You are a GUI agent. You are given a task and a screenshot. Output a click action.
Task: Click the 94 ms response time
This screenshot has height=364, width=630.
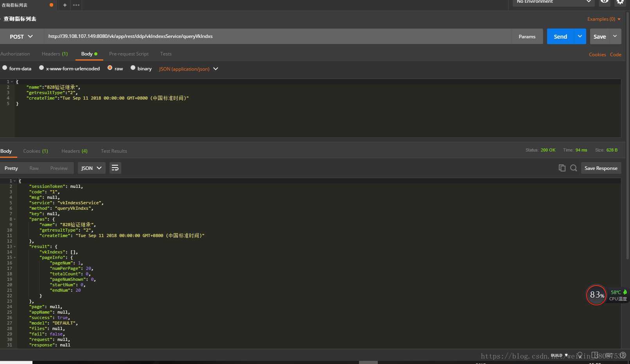coord(581,150)
